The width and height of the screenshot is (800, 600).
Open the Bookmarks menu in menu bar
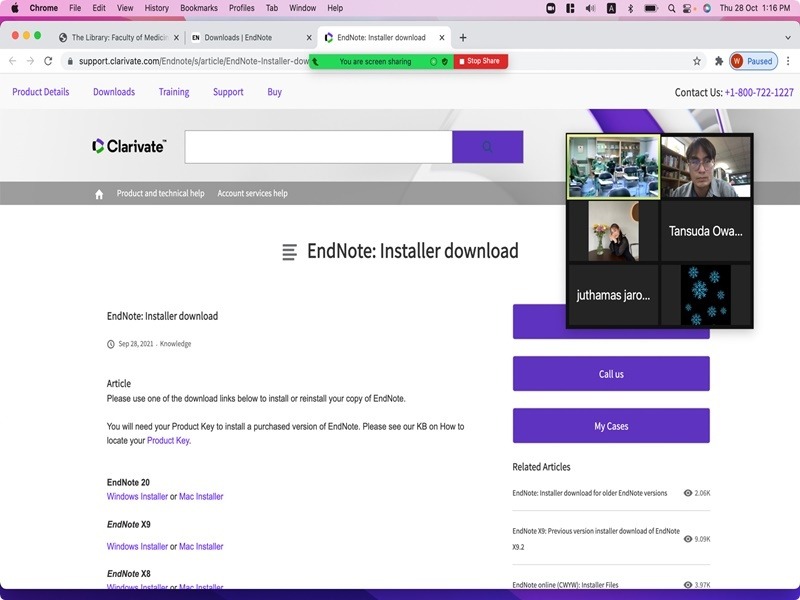click(x=198, y=8)
